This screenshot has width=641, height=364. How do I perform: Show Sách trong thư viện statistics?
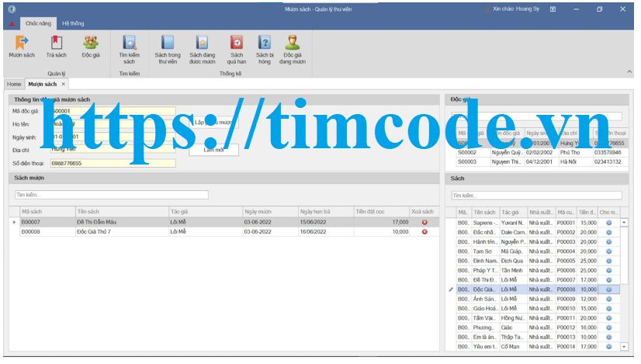click(167, 50)
